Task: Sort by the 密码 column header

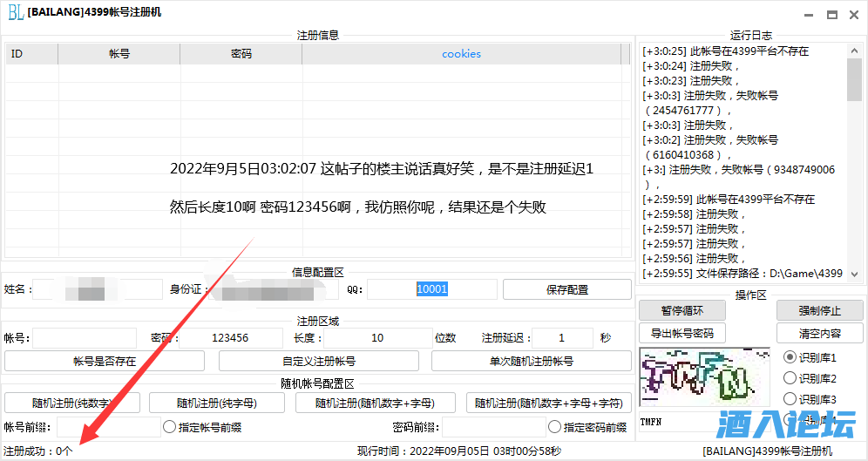Action: pyautogui.click(x=241, y=54)
